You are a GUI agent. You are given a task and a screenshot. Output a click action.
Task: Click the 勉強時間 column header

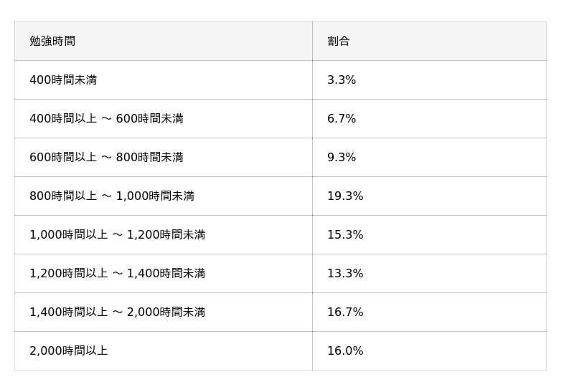(52, 42)
